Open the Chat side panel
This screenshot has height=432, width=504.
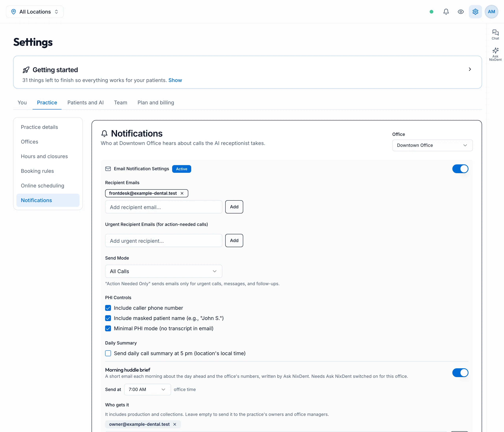tap(495, 35)
